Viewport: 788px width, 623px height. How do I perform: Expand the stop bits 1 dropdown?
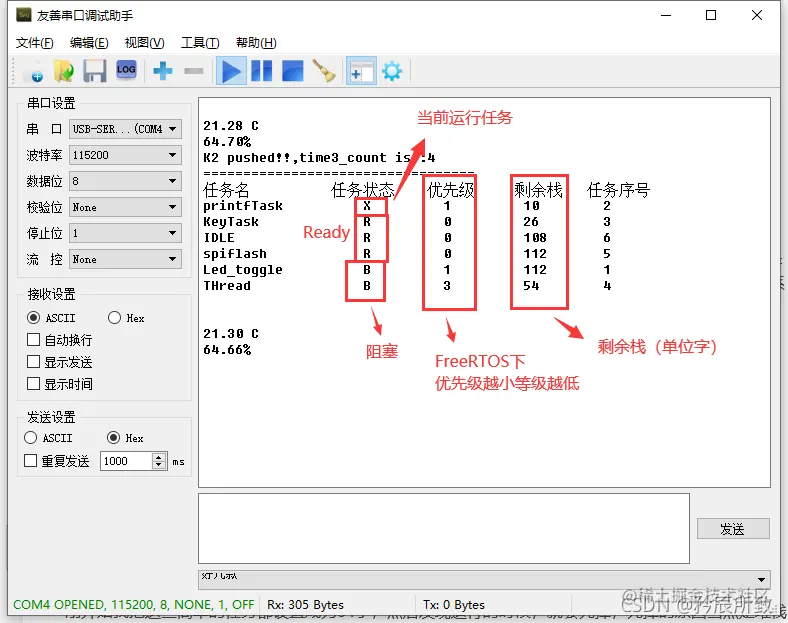[x=125, y=233]
